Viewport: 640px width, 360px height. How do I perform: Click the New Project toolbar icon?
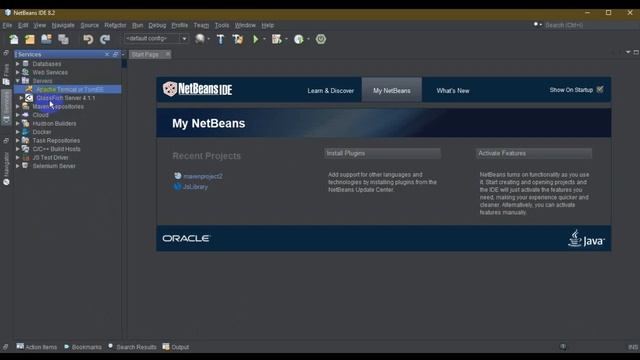tap(30, 39)
